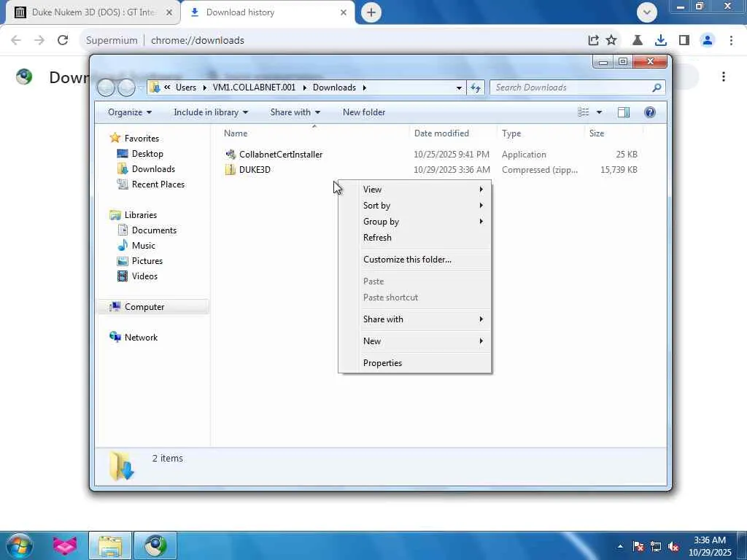Show hidden system tray icons
Screen dimensions: 747x560
620,546
